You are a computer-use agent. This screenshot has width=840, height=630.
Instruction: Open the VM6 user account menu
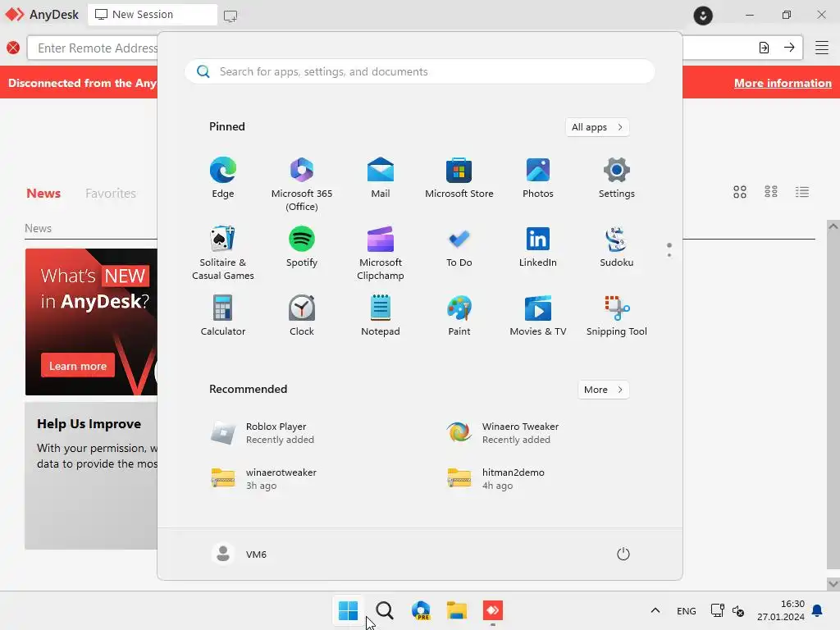point(240,554)
